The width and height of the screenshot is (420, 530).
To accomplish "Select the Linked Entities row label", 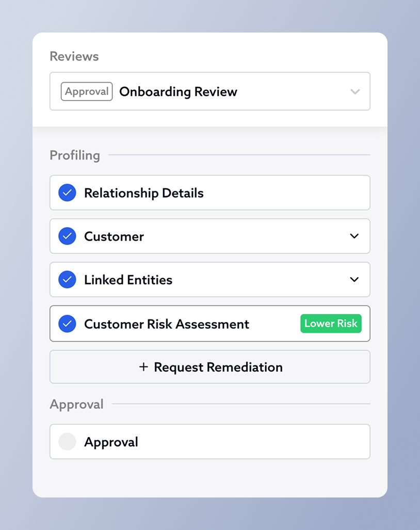I will [x=128, y=280].
